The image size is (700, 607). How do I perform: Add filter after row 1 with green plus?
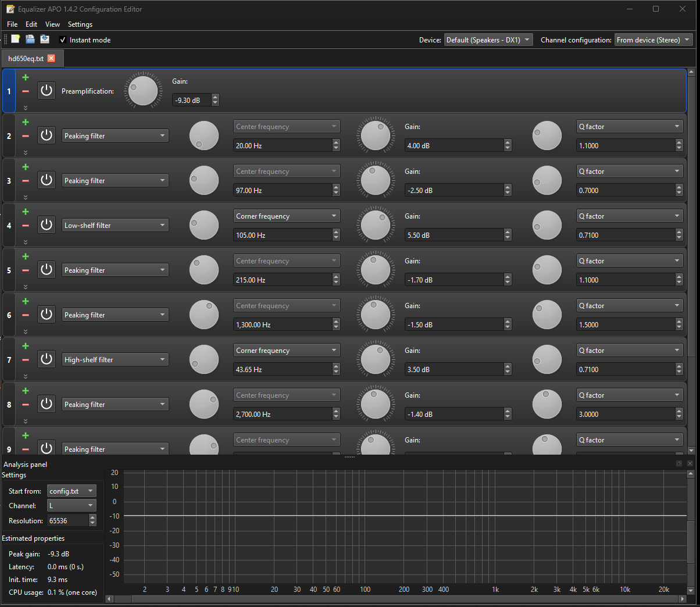coord(26,77)
